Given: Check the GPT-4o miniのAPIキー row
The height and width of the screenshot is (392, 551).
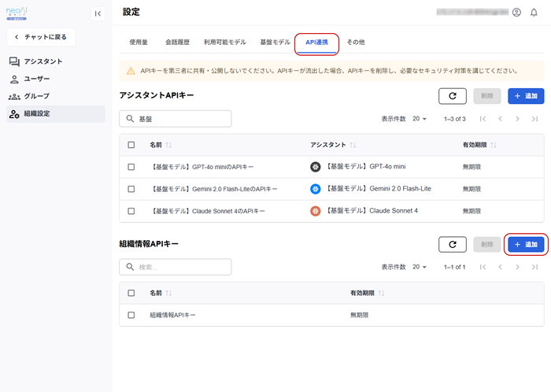Looking at the screenshot, I should pyautogui.click(x=131, y=167).
